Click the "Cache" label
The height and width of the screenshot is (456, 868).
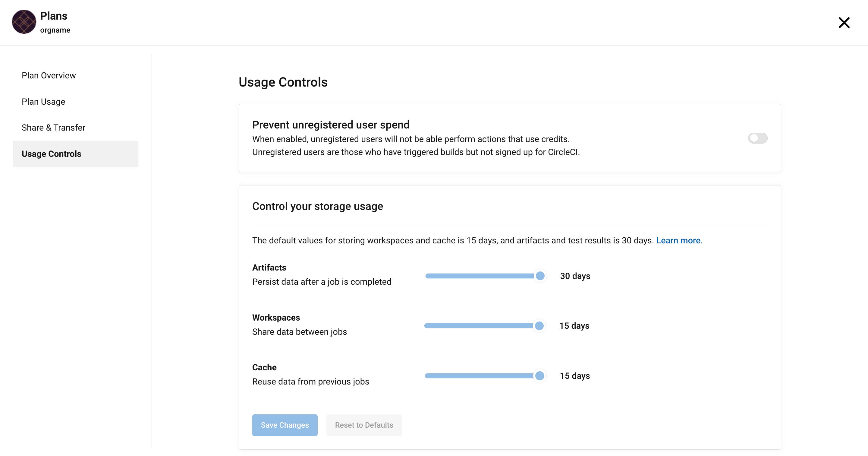[264, 367]
